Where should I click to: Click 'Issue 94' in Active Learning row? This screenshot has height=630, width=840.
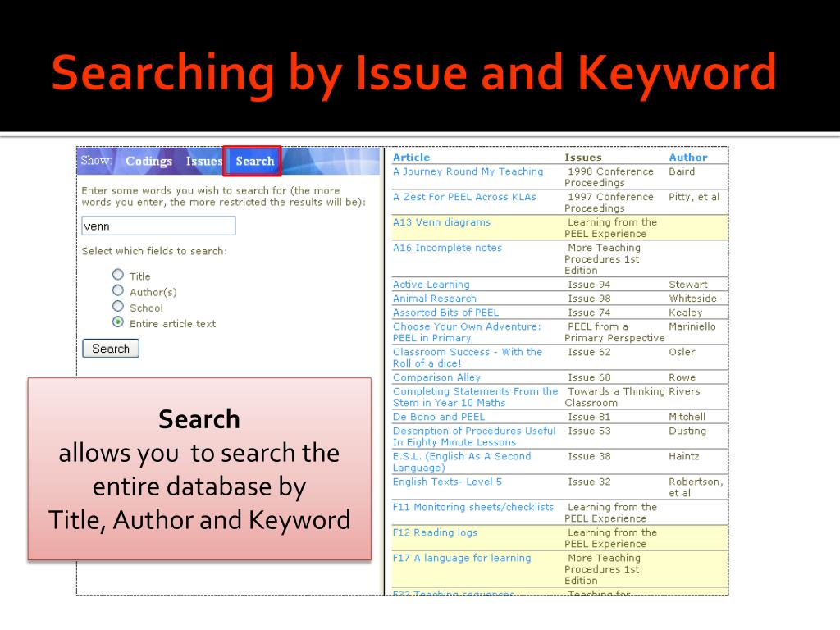tap(589, 285)
